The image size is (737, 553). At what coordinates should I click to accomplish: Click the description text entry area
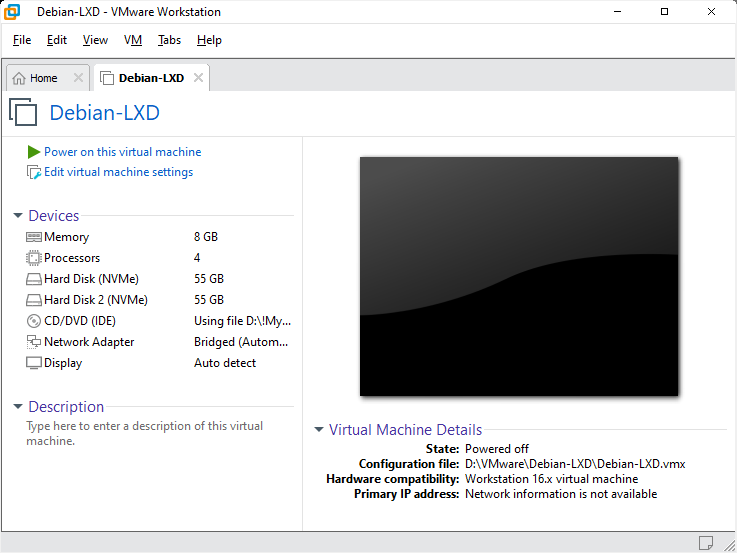click(x=145, y=433)
